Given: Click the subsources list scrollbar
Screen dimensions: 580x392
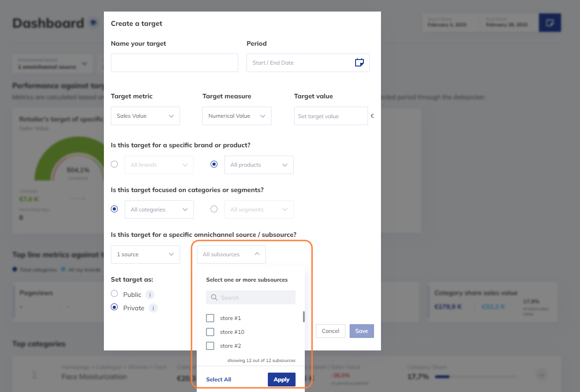Looking at the screenshot, I should (304, 317).
